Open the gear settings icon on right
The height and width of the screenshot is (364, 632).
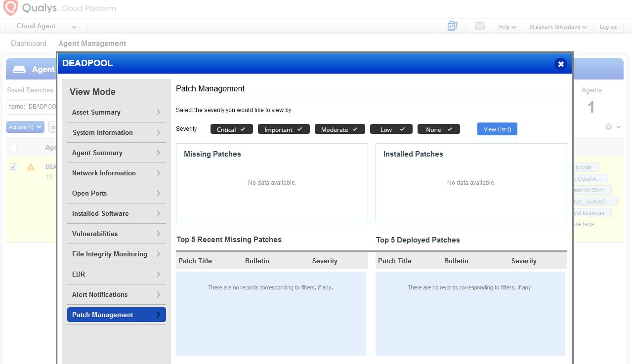(609, 127)
